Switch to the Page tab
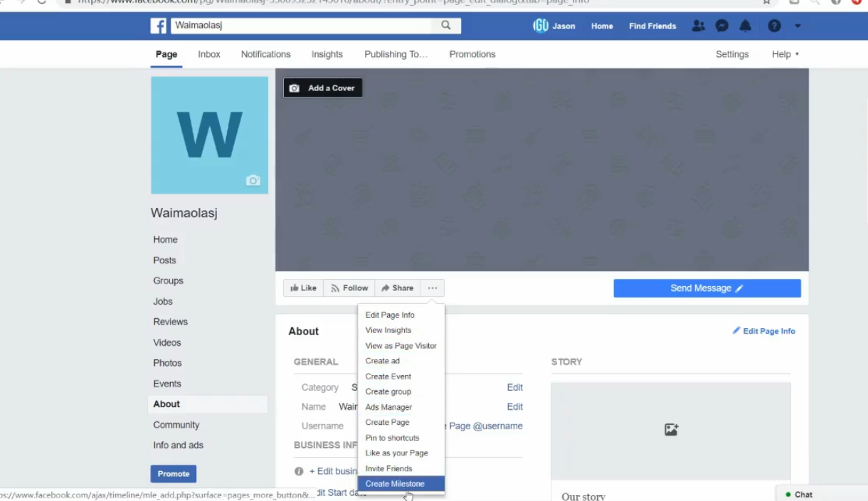868x501 pixels. (166, 54)
